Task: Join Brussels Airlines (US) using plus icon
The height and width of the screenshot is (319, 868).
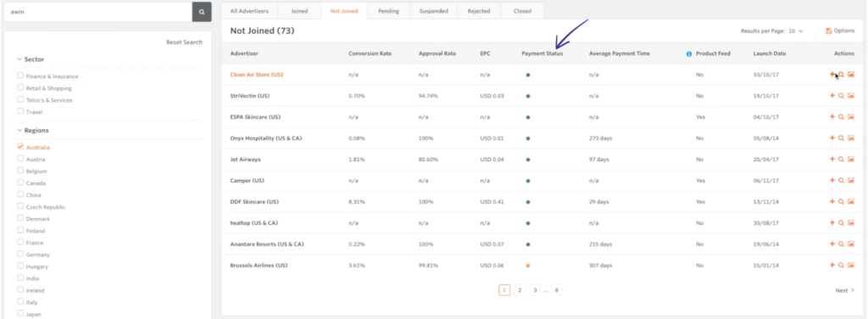Action: tap(832, 266)
